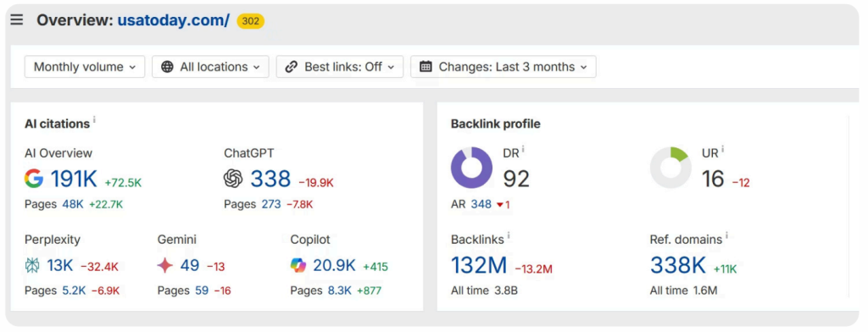Viewport: 868px width, 332px height.
Task: Open the hamburger menu icon
Action: [x=17, y=20]
